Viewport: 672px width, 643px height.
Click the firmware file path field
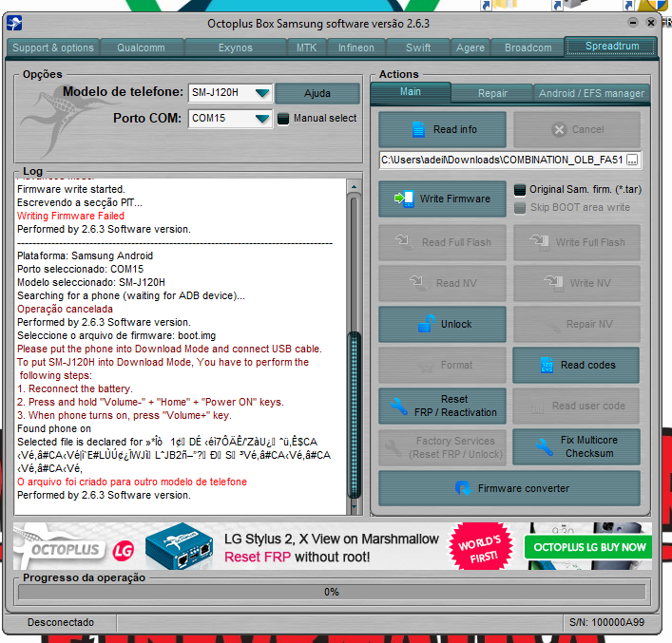click(502, 161)
